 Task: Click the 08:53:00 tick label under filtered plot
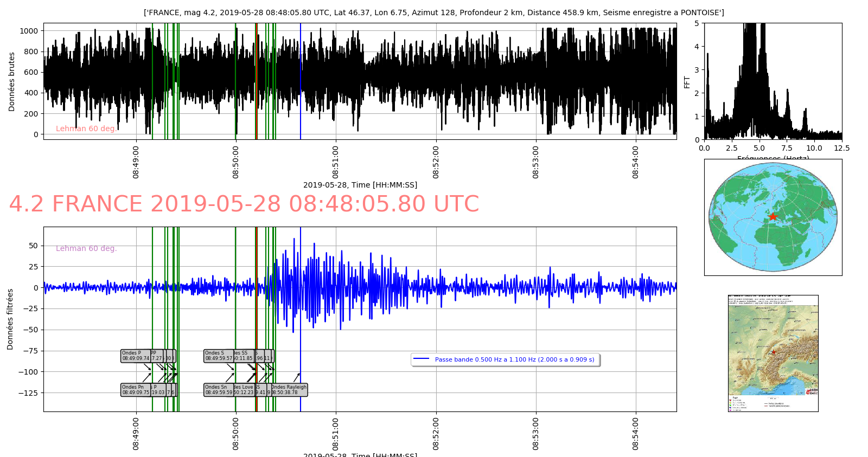(x=536, y=433)
